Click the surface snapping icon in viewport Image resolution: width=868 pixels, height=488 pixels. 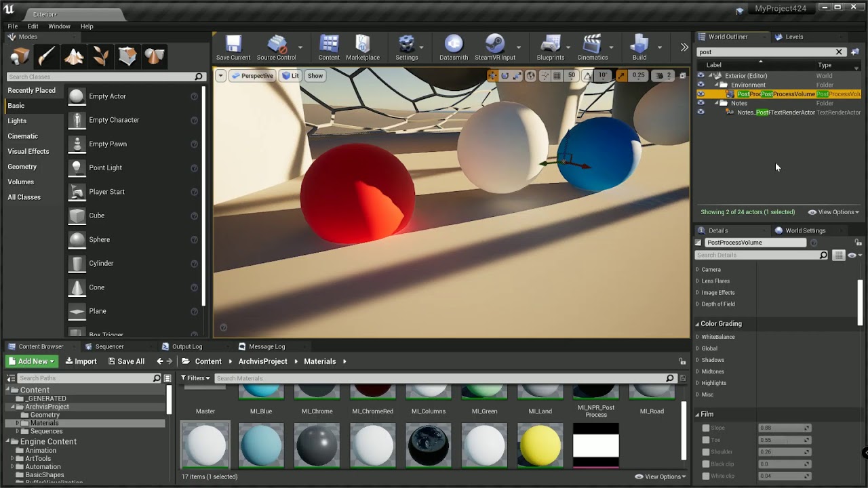coord(545,76)
